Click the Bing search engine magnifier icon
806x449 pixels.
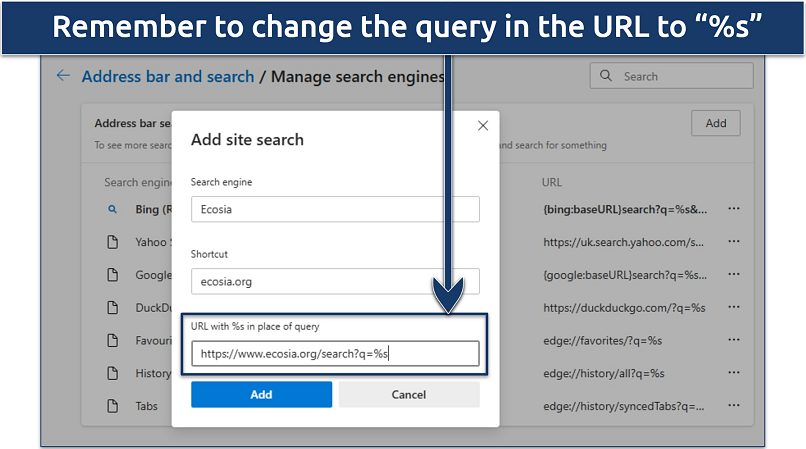point(112,210)
